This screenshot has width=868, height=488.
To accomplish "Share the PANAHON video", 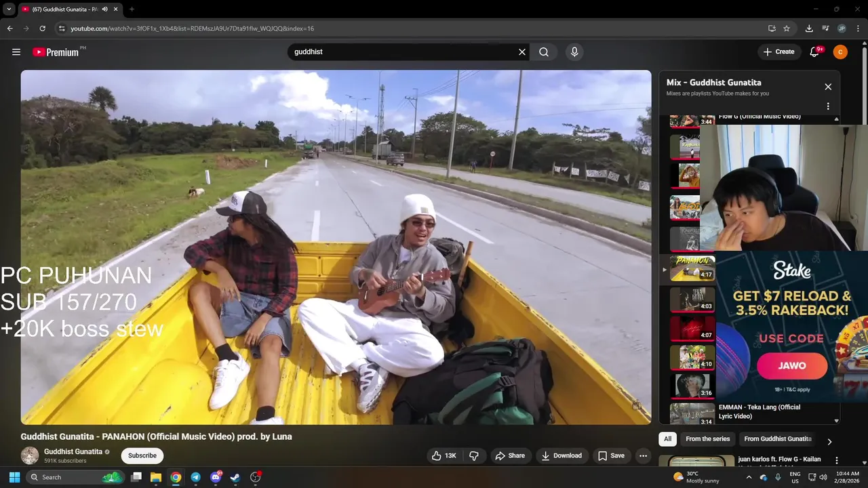I will pyautogui.click(x=509, y=456).
